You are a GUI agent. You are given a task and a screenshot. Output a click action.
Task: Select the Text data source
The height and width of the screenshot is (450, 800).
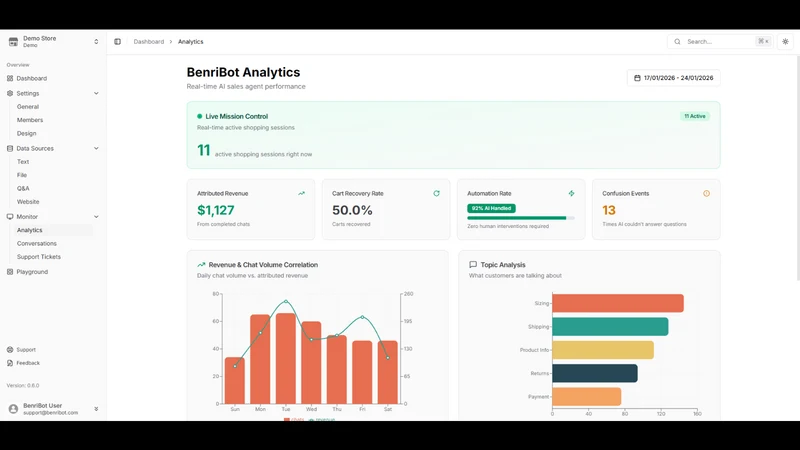click(23, 162)
